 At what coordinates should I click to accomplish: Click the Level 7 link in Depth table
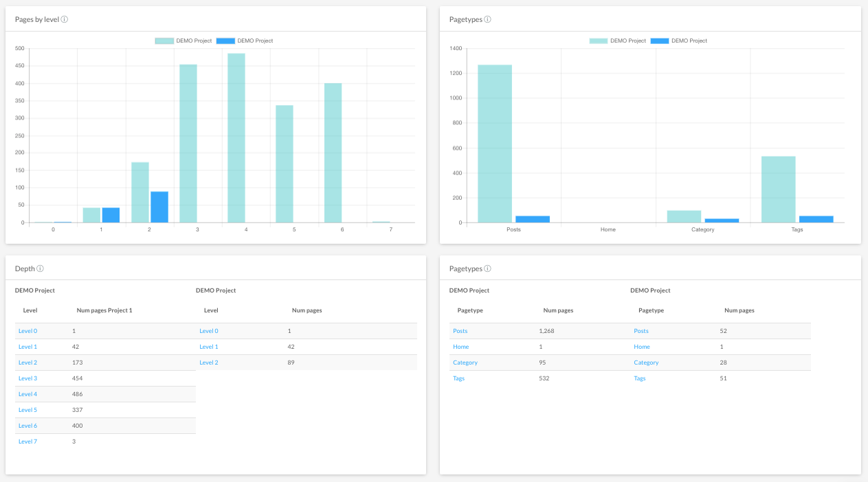(x=27, y=441)
